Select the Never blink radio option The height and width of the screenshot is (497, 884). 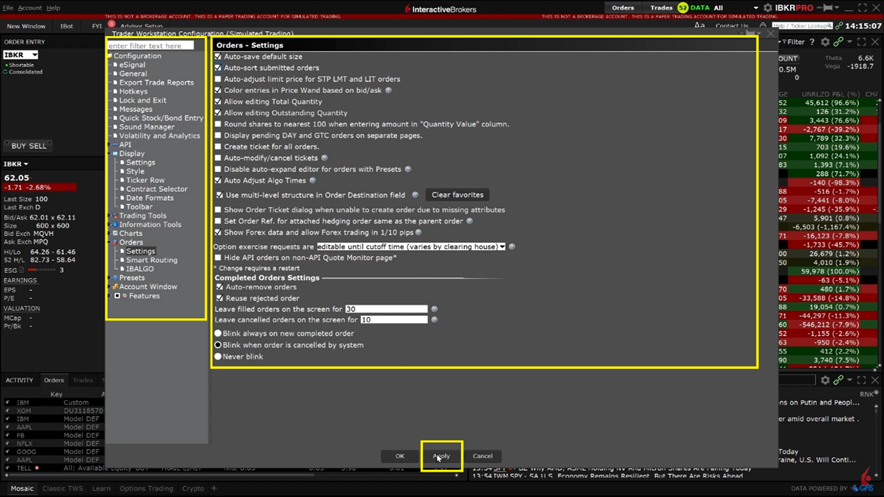click(219, 356)
